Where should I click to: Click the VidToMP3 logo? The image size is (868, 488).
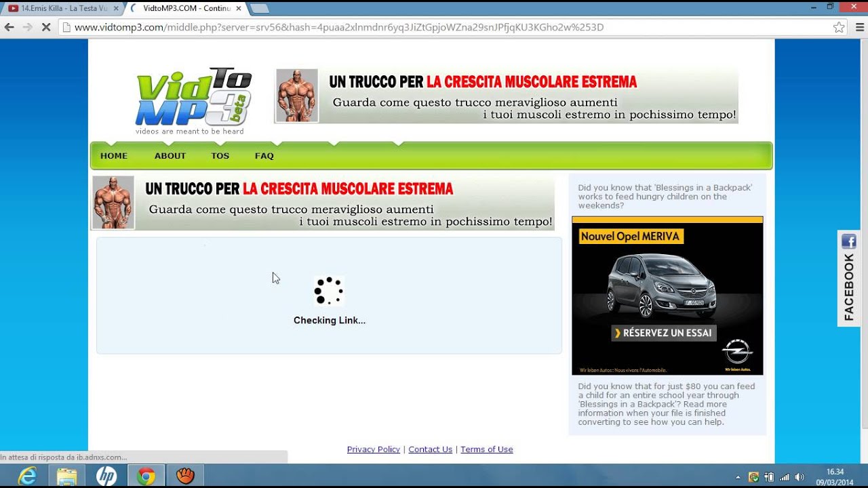tap(194, 96)
